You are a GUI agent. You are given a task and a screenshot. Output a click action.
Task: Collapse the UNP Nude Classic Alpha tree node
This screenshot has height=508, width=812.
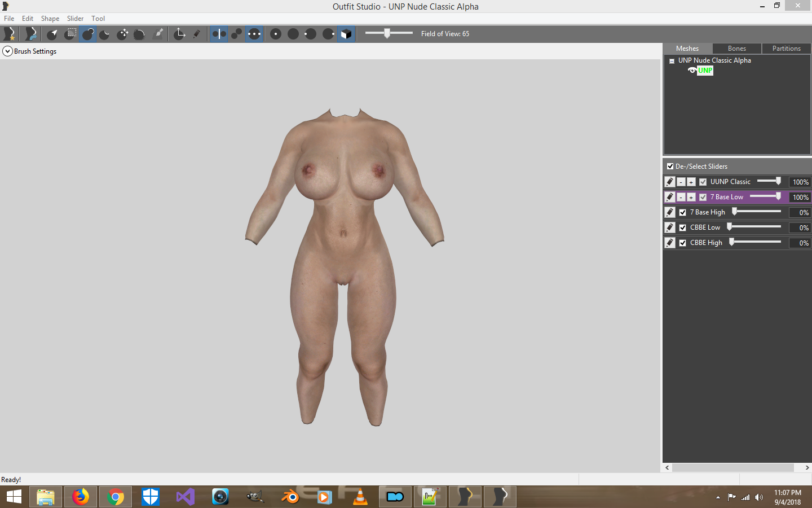pyautogui.click(x=672, y=61)
